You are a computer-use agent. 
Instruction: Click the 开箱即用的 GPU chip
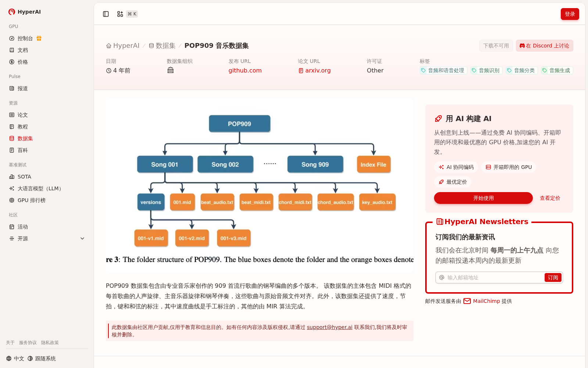(x=509, y=167)
